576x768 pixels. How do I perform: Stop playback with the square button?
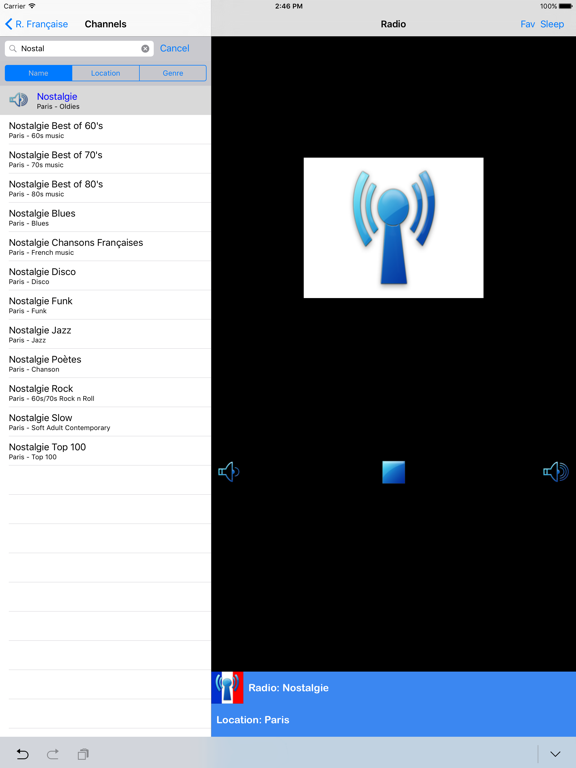coord(393,472)
